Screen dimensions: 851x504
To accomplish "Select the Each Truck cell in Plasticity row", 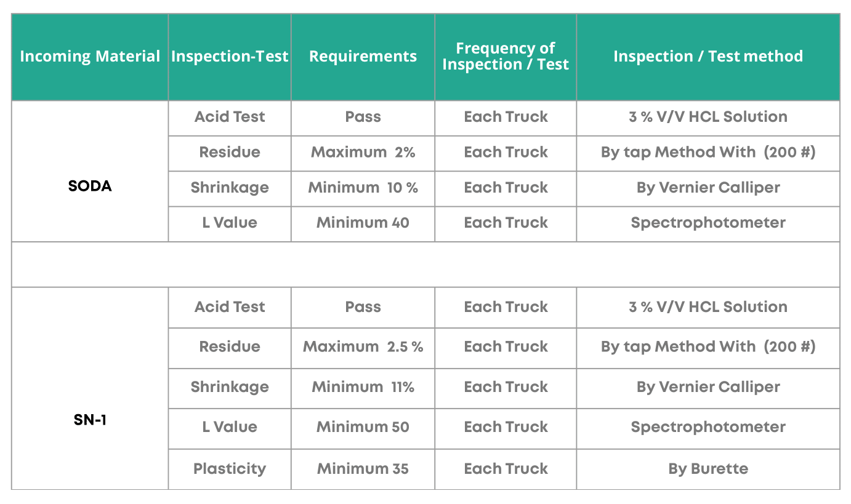I will click(x=506, y=469).
